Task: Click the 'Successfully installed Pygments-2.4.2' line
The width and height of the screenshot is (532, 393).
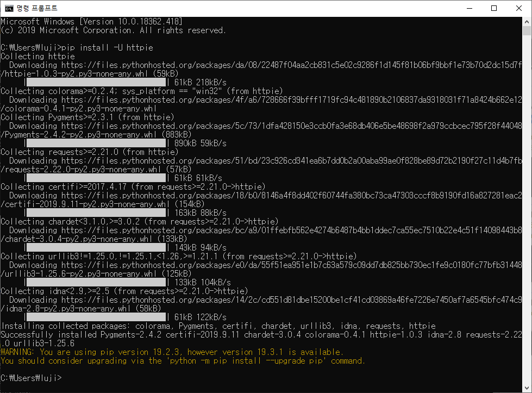Action: (261, 335)
